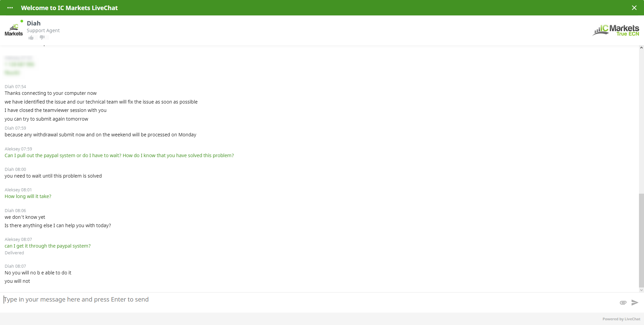The image size is (644, 325).
Task: Click the Delivered status label
Action: click(14, 253)
